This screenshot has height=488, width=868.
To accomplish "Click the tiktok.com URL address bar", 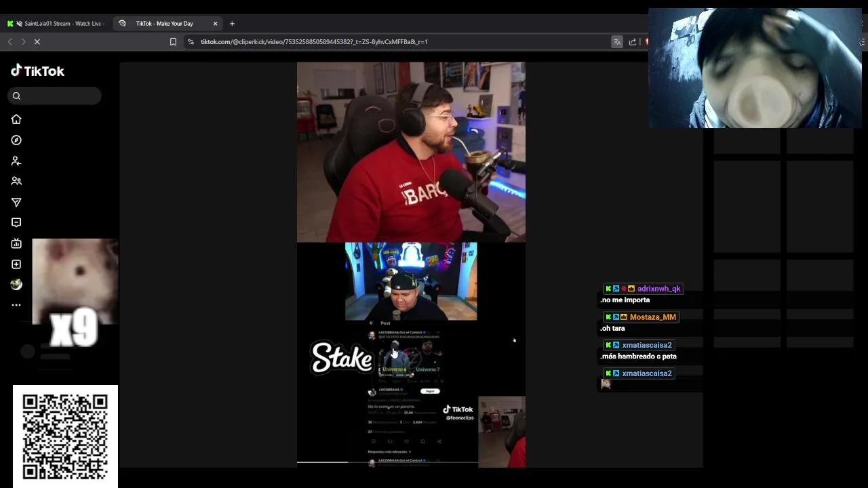I will point(314,42).
